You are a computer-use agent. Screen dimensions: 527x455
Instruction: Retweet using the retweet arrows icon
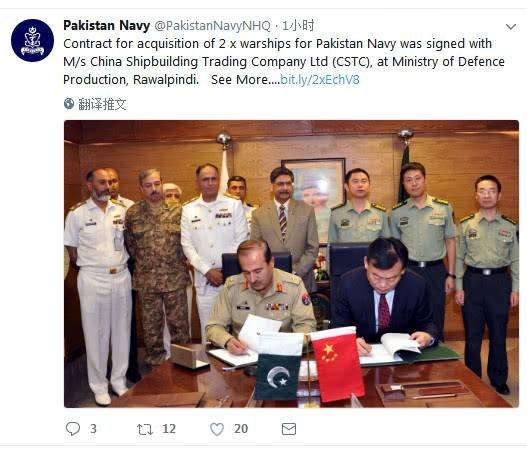(145, 429)
